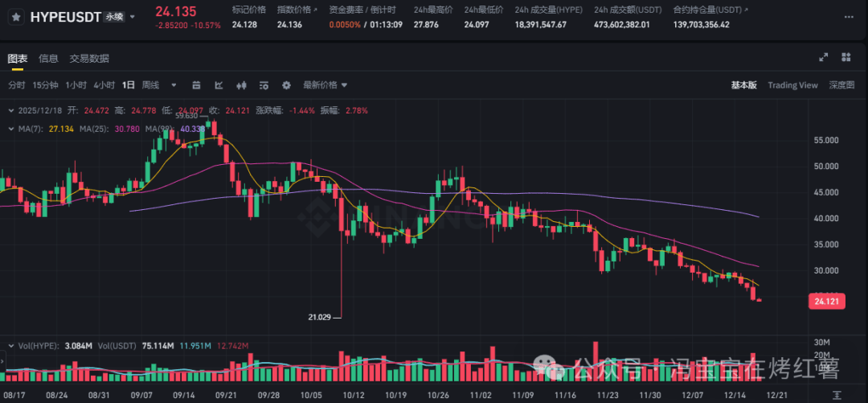
Task: Click the fullscreen expand arrows icon
Action: (823, 57)
